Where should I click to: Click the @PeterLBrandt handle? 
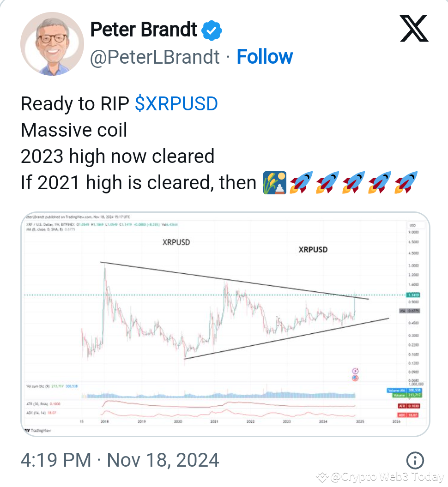point(154,56)
